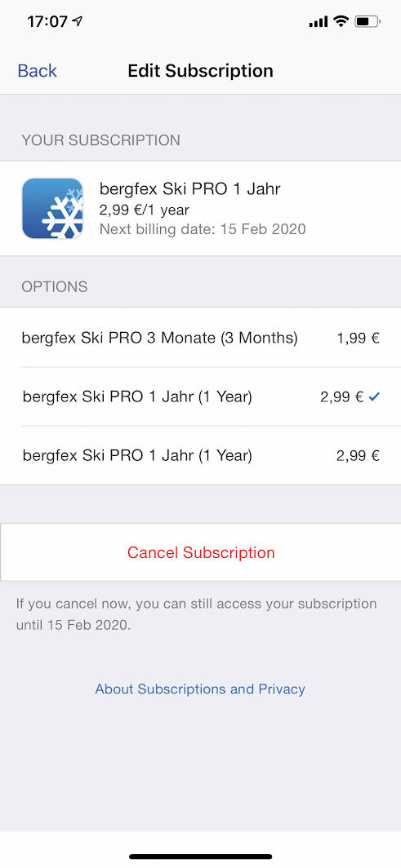Tap the home indicator bar
This screenshot has width=401, height=868.
[201, 857]
